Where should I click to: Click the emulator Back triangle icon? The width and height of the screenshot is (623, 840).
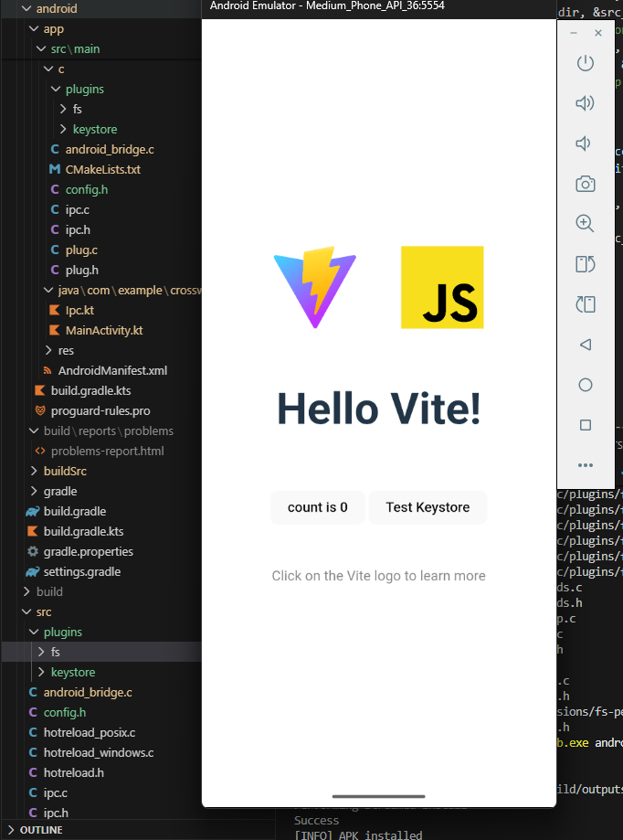(x=586, y=345)
